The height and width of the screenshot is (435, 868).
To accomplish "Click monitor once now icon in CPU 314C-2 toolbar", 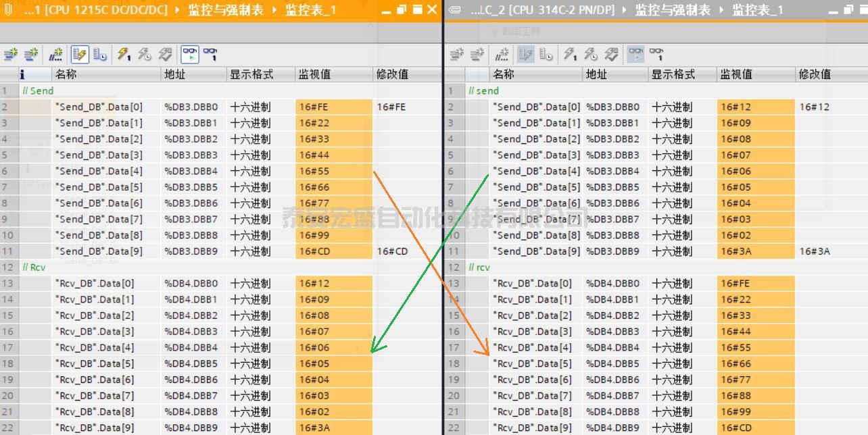I will tap(656, 55).
